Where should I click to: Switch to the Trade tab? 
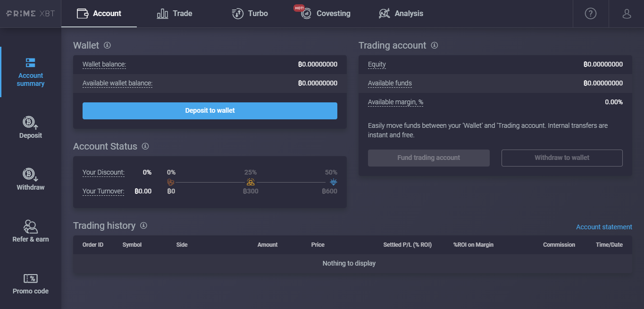click(175, 14)
